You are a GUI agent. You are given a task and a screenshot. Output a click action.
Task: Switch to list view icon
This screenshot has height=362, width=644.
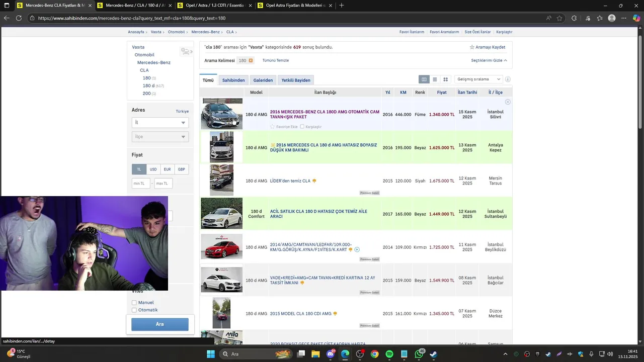pyautogui.click(x=435, y=79)
